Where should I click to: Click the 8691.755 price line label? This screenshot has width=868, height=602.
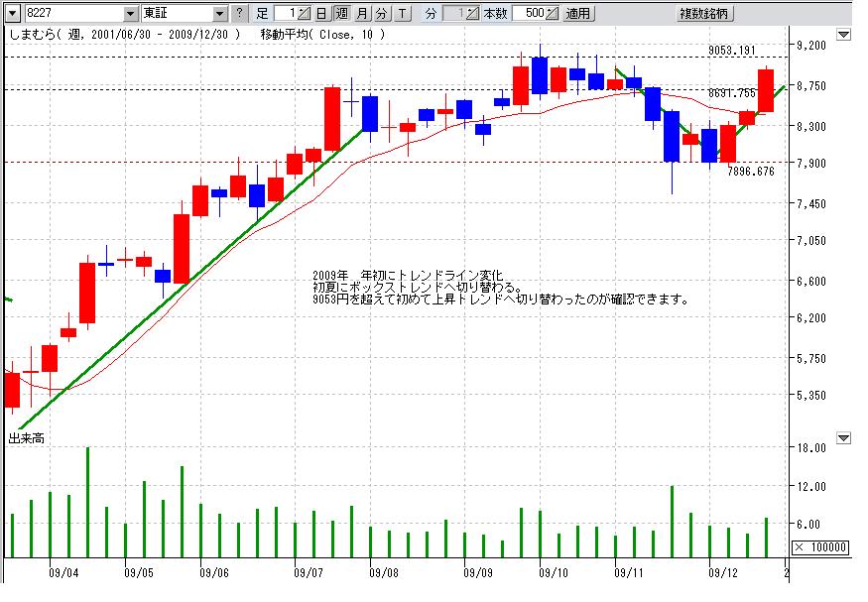732,93
